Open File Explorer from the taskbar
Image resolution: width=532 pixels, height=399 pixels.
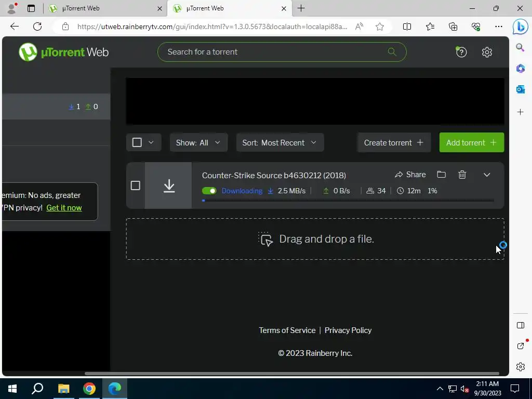coord(63,389)
